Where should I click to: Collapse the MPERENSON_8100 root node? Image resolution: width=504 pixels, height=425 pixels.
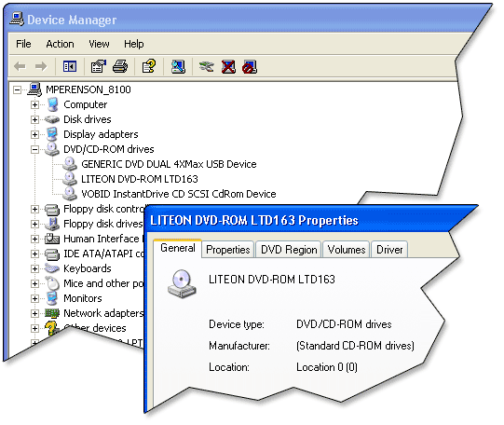[17, 89]
